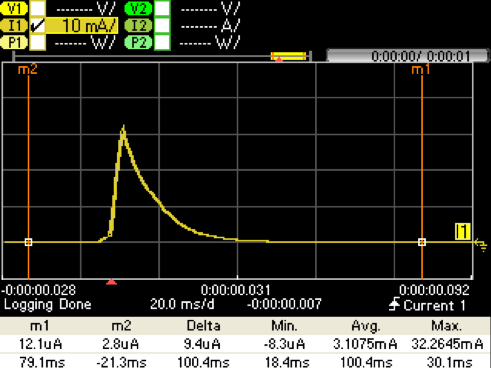Click the ground reference arrow icon
The width and height of the screenshot is (491, 368).
point(481,244)
